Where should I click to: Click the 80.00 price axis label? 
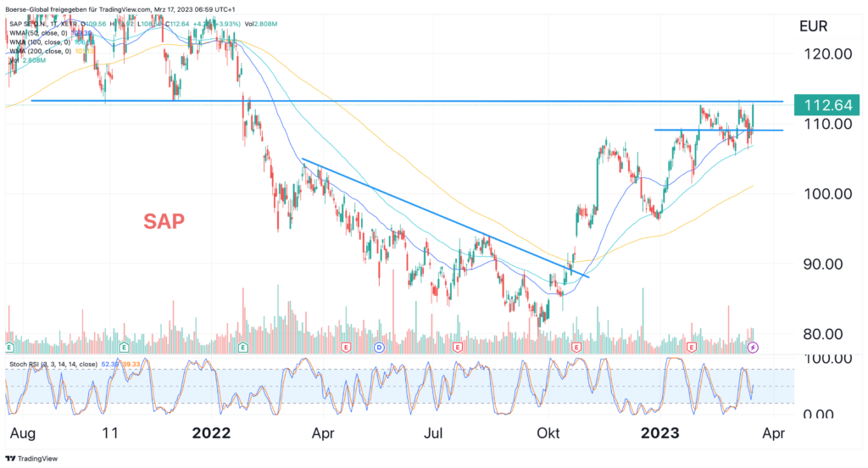(x=823, y=334)
